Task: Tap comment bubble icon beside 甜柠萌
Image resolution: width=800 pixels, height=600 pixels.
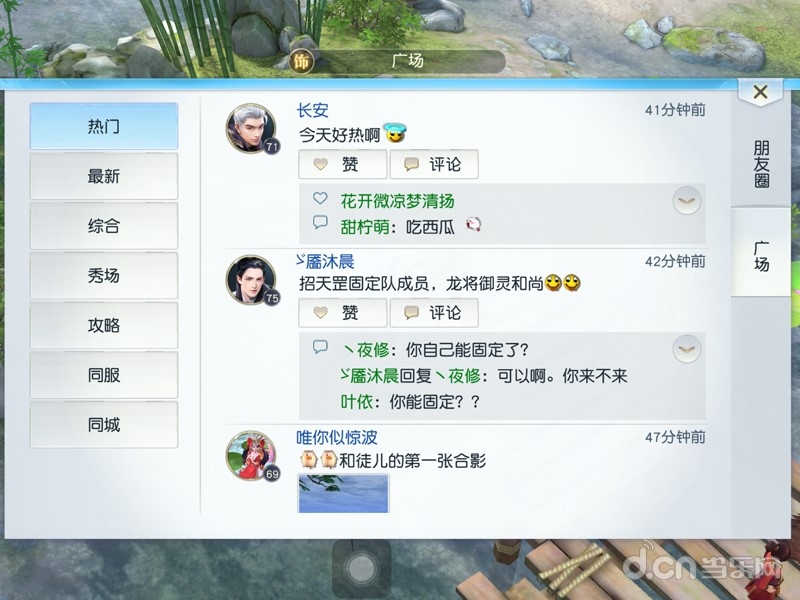Action: click(320, 222)
